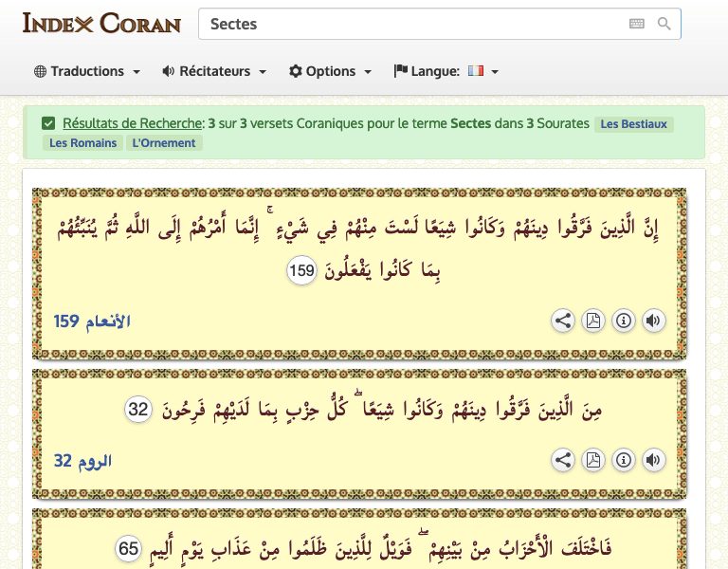Open the Traductions dropdown menu
This screenshot has height=569, width=728.
87,71
